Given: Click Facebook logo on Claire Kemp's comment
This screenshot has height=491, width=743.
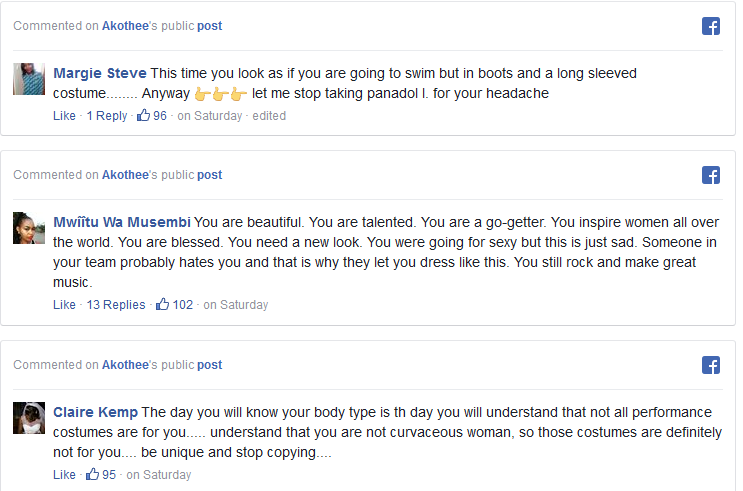Looking at the screenshot, I should pyautogui.click(x=711, y=365).
